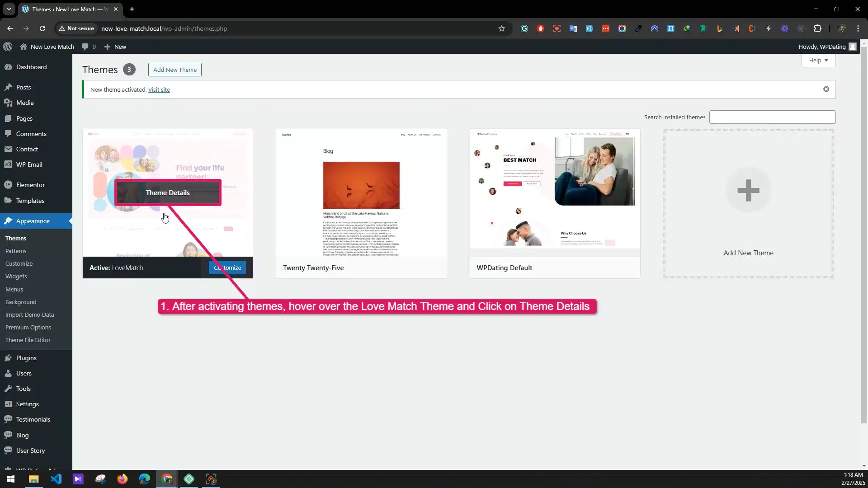Viewport: 868px width, 488px height.
Task: Click the Dashboard gauge icon in sidebar
Action: (x=8, y=67)
